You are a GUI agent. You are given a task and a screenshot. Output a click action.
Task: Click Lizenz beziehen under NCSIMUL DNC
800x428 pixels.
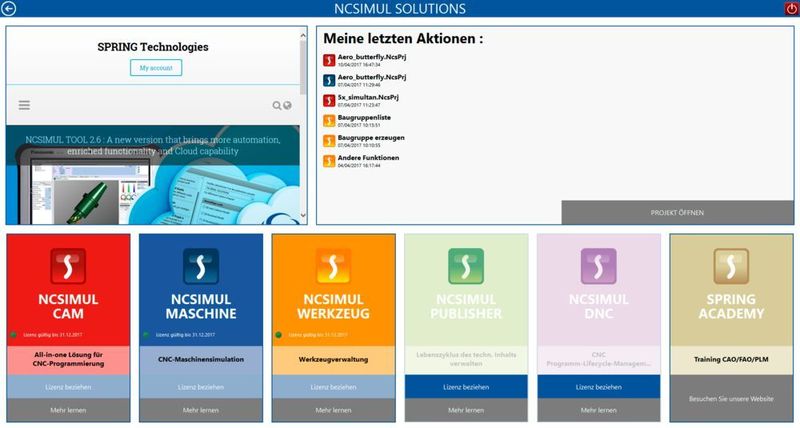point(599,387)
